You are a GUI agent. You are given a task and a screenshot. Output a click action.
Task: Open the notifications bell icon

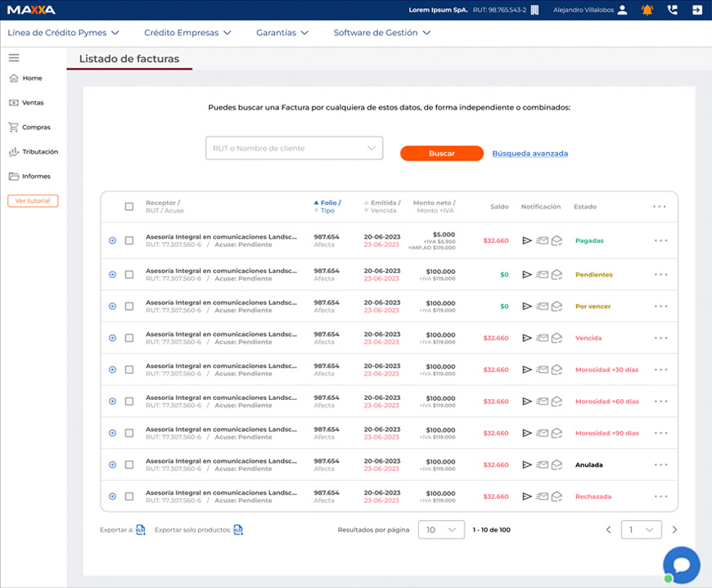(x=647, y=10)
